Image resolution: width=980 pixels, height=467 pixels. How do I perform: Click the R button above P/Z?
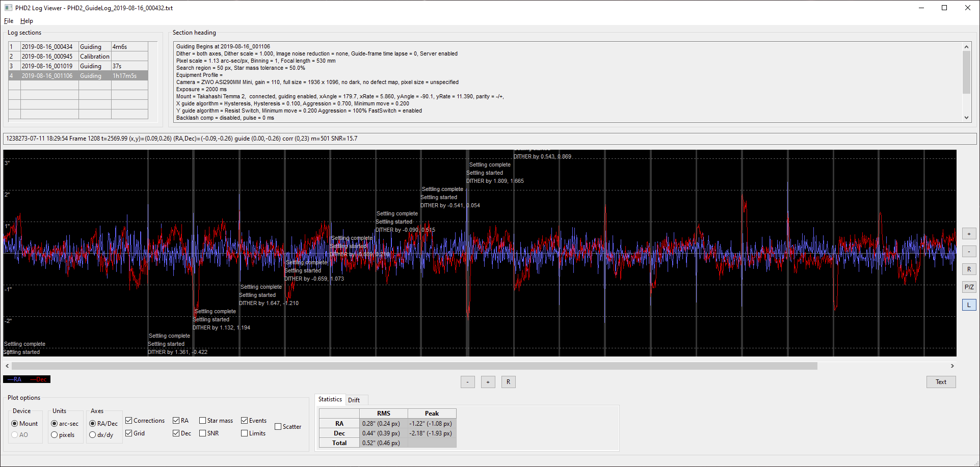click(969, 269)
